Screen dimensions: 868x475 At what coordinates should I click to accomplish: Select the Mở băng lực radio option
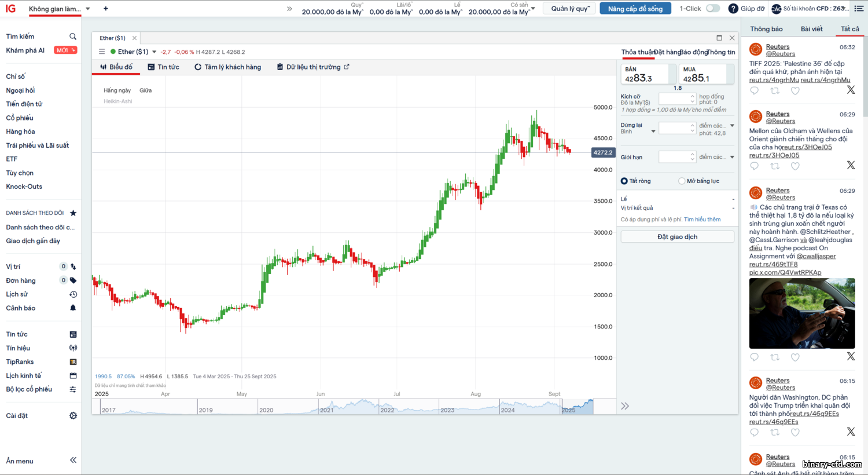682,181
